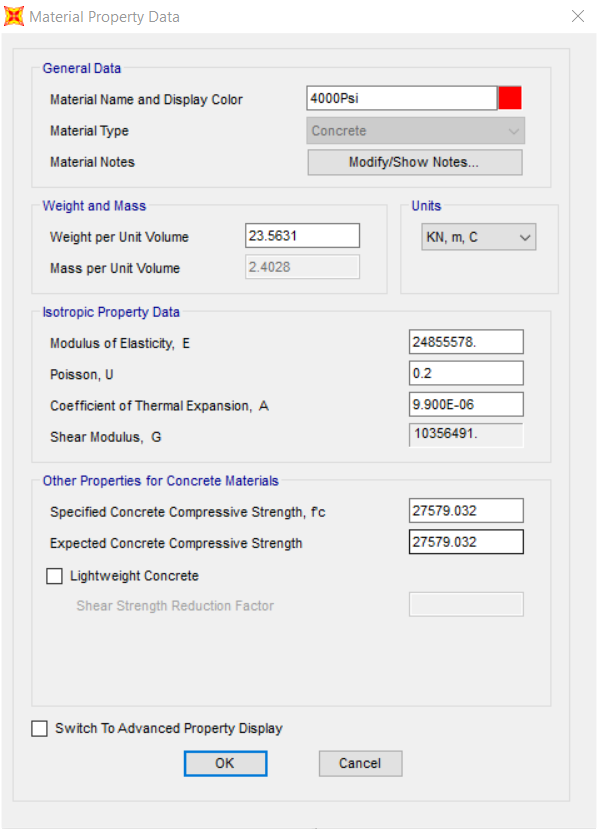The height and width of the screenshot is (830, 598).
Task: Click the Expected Concrete Compressive Strength field
Action: (466, 542)
